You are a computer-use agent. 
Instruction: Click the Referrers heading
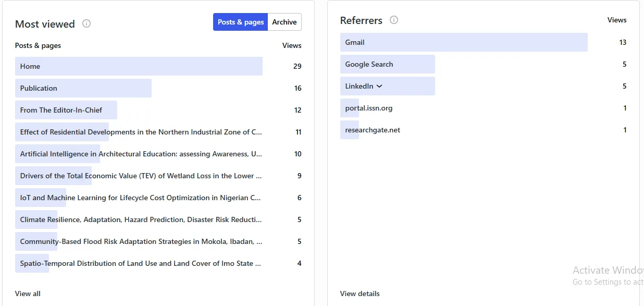[361, 20]
